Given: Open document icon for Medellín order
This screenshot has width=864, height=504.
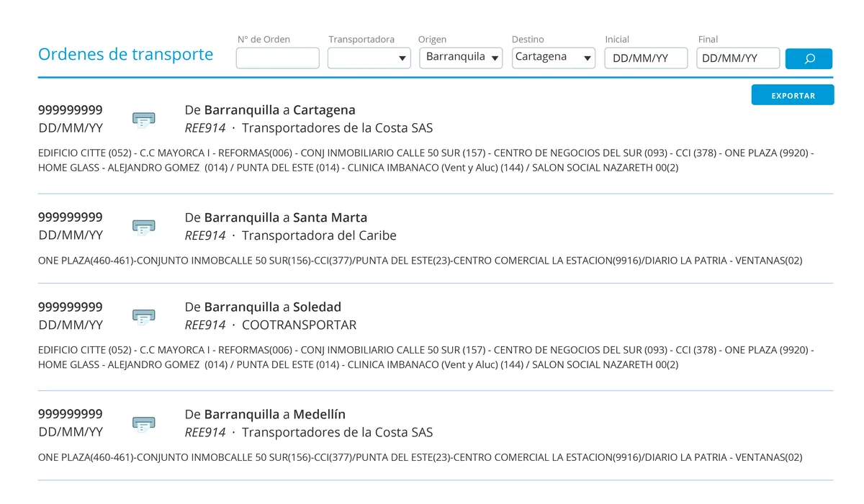Looking at the screenshot, I should pos(144,423).
